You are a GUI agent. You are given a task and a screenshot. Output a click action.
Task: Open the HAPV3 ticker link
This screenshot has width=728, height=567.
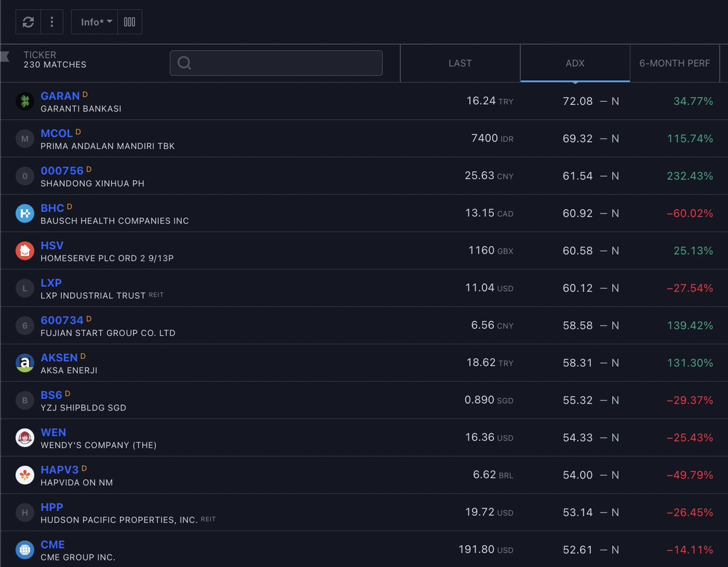pyautogui.click(x=59, y=470)
